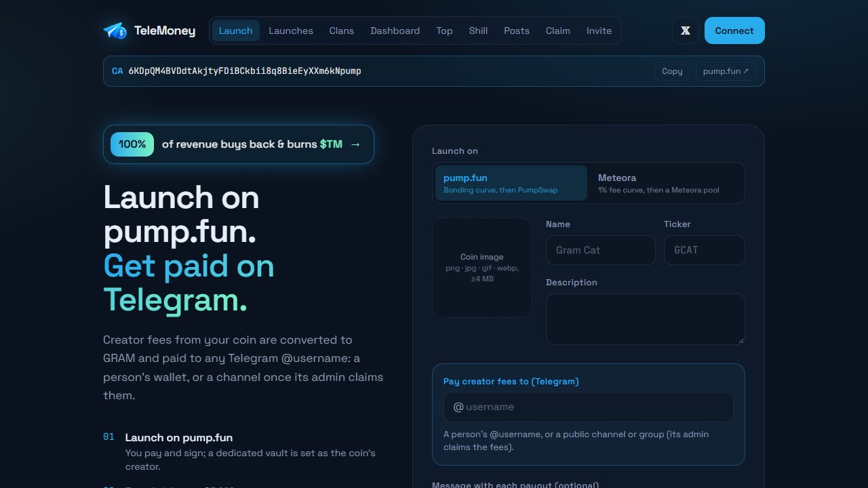The image size is (868, 488).
Task: Open the Launches page
Action: coord(291,30)
